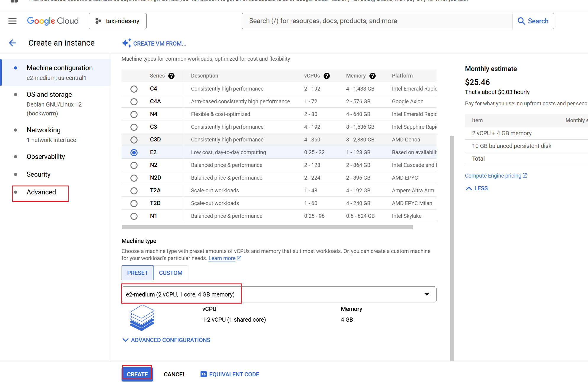Click the '$25.46' monthly estimate
This screenshot has width=588, height=382.
(x=477, y=82)
